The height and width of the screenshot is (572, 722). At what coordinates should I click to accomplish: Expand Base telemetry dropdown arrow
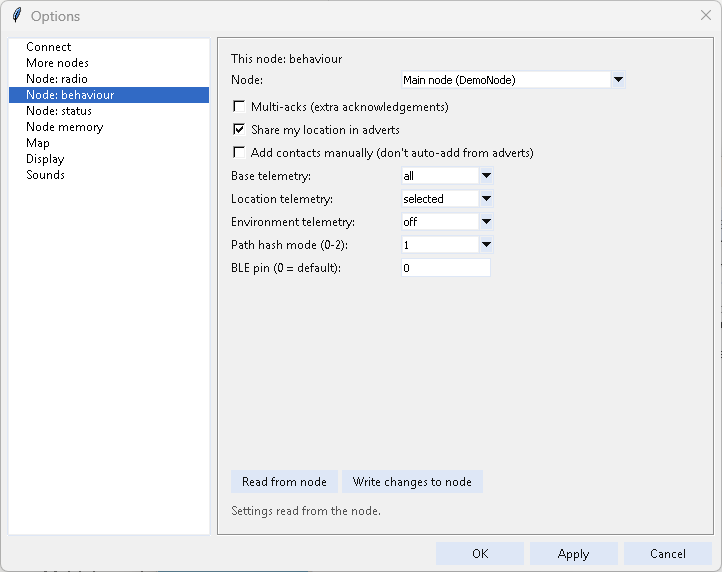pos(486,175)
